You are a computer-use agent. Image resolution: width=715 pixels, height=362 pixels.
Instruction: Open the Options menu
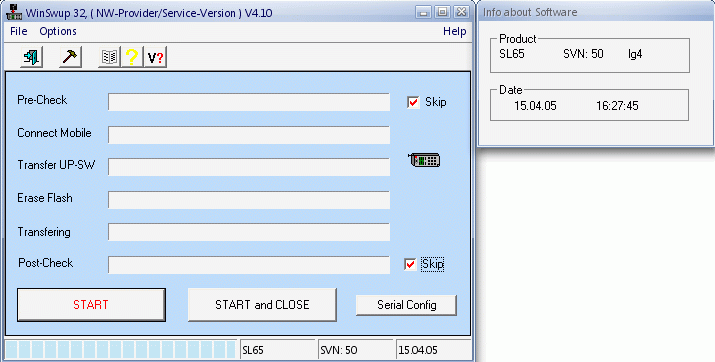58,31
